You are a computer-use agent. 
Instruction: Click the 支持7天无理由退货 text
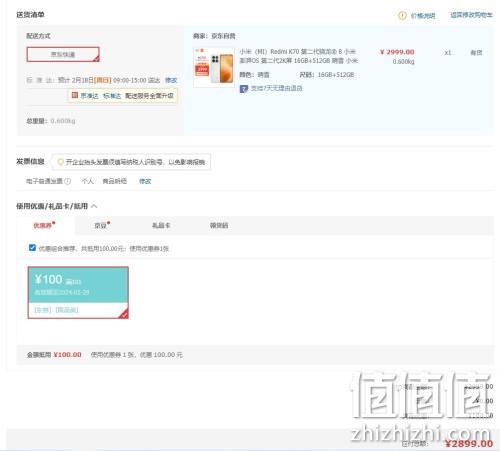(277, 88)
